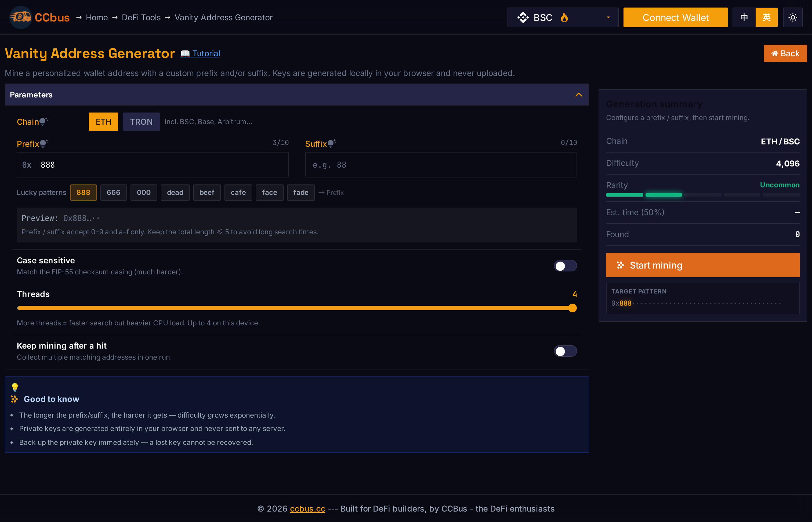Click the Threads slider handle
Screen dimensions: 812x522
coord(572,308)
